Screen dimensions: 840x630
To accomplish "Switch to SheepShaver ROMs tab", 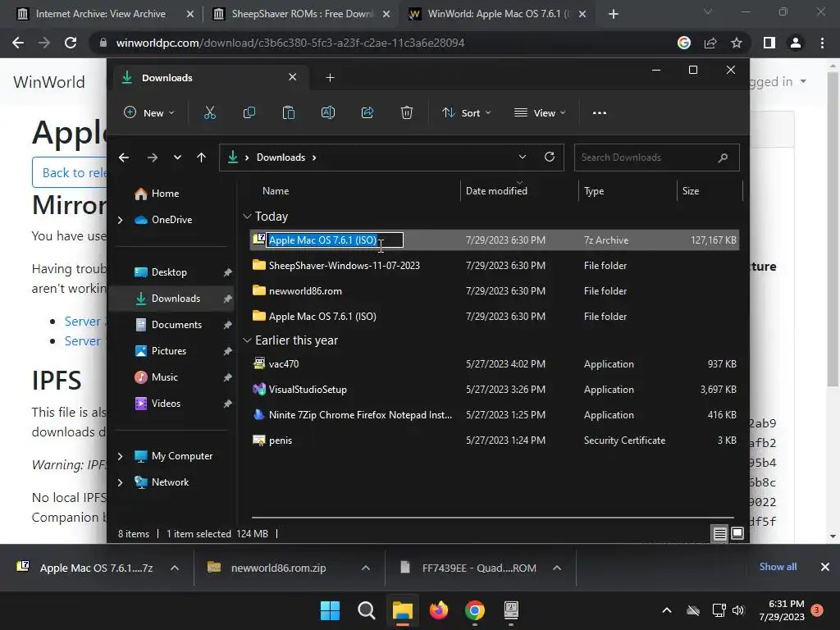I will tap(302, 14).
